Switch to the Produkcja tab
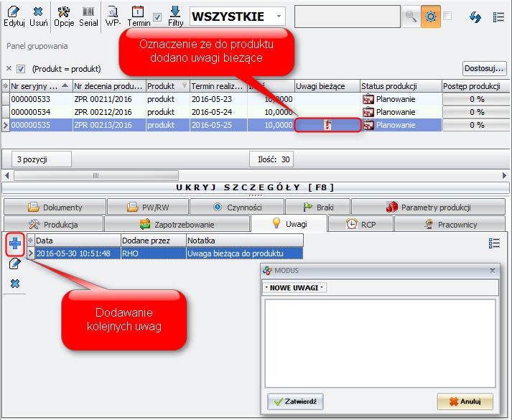The width and height of the screenshot is (512, 420). pos(54,225)
